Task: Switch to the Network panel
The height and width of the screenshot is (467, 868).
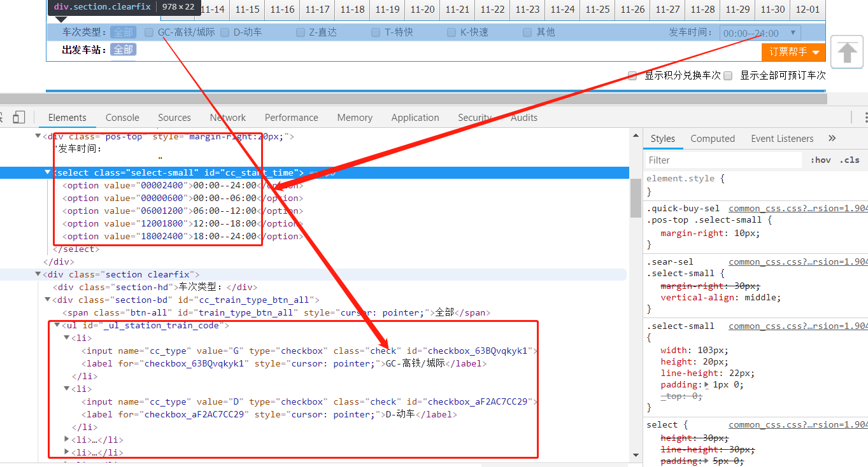Action: 227,117
